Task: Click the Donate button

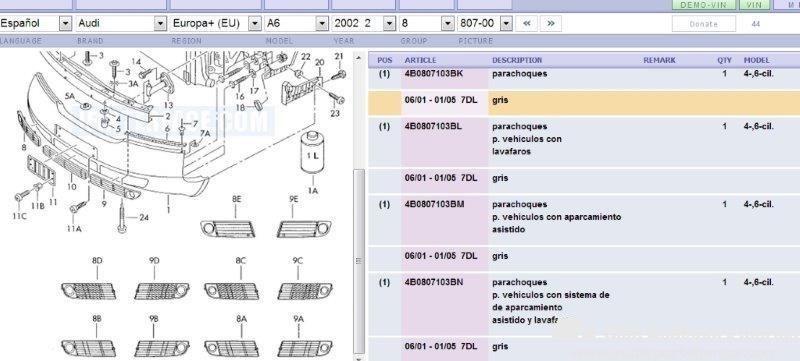Action: tap(704, 24)
